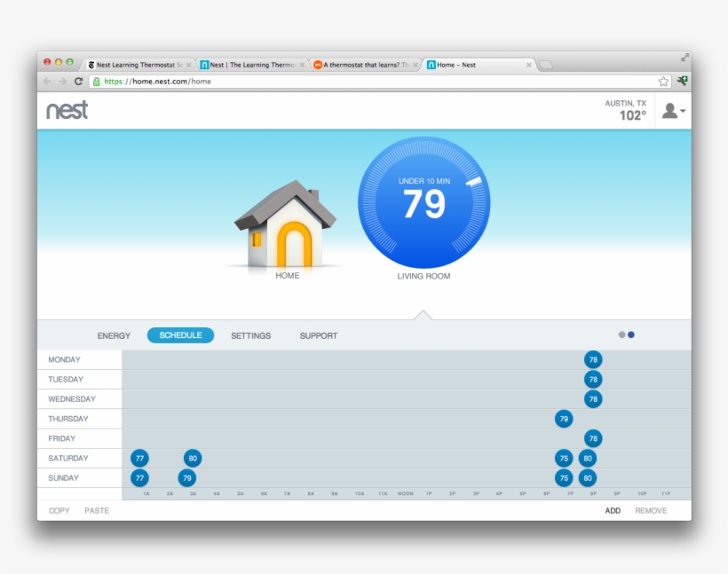Close the 'A thermostat that learns?' tab
Viewport: 728px width, 574px height.
(415, 65)
